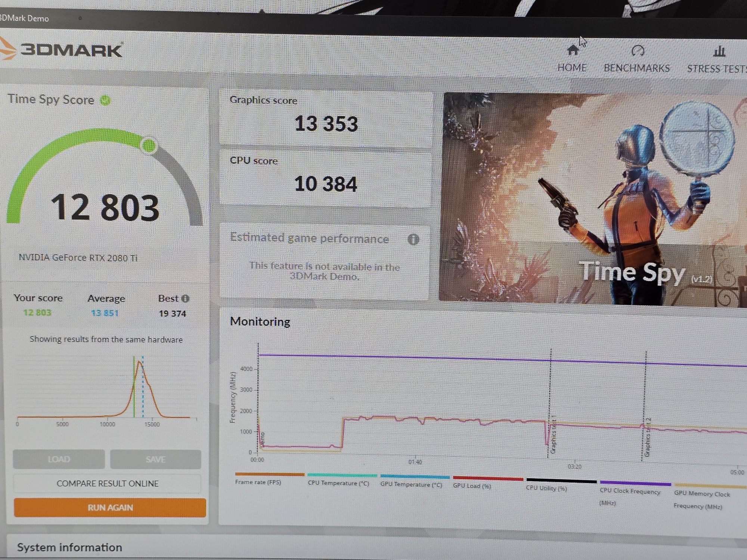Viewport: 747px width, 560px height.
Task: Click the Graphics score value 13 353
Action: [326, 124]
